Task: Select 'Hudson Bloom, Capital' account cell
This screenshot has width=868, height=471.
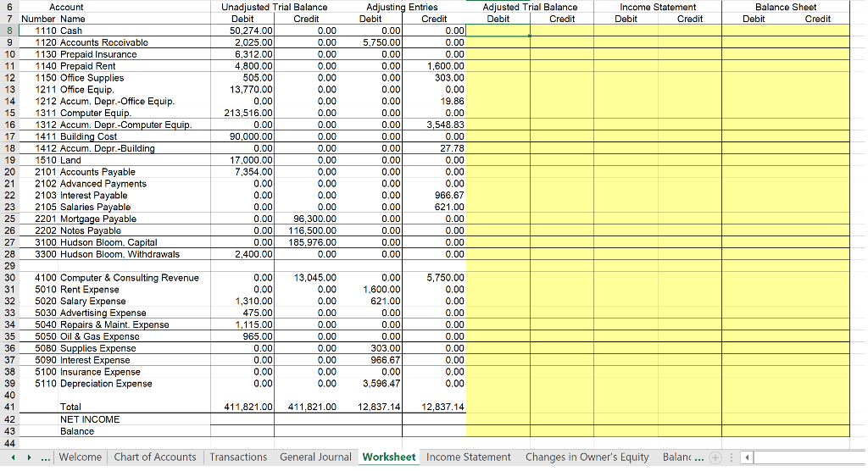Action: (x=108, y=242)
